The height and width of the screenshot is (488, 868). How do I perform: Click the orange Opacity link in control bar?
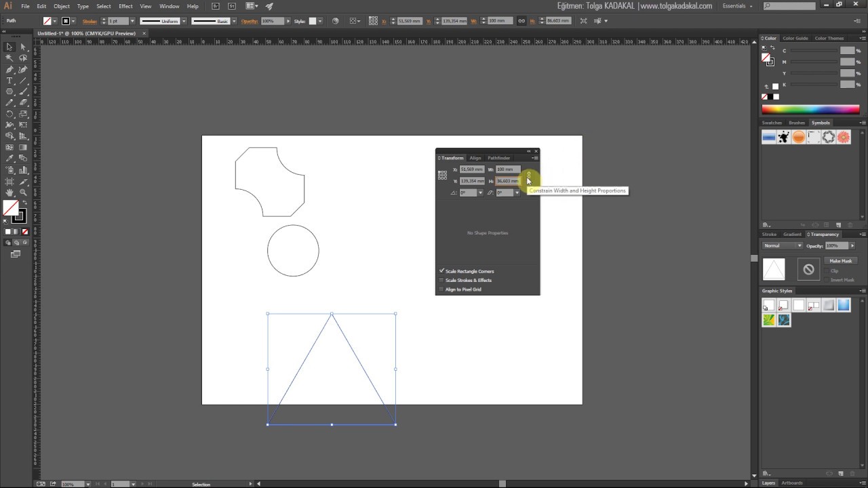(250, 21)
